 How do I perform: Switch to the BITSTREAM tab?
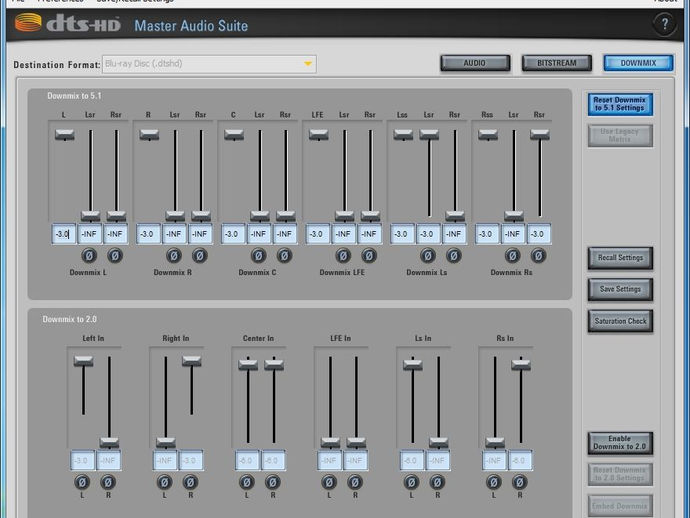[557, 63]
